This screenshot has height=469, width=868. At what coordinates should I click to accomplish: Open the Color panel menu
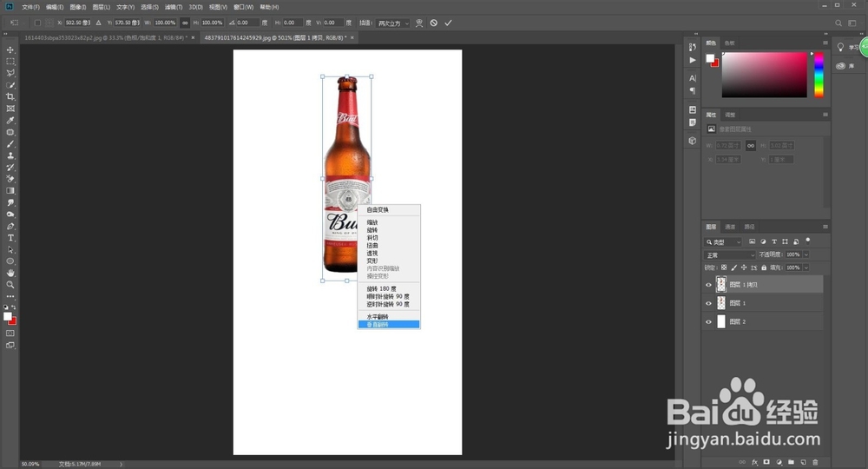[825, 43]
